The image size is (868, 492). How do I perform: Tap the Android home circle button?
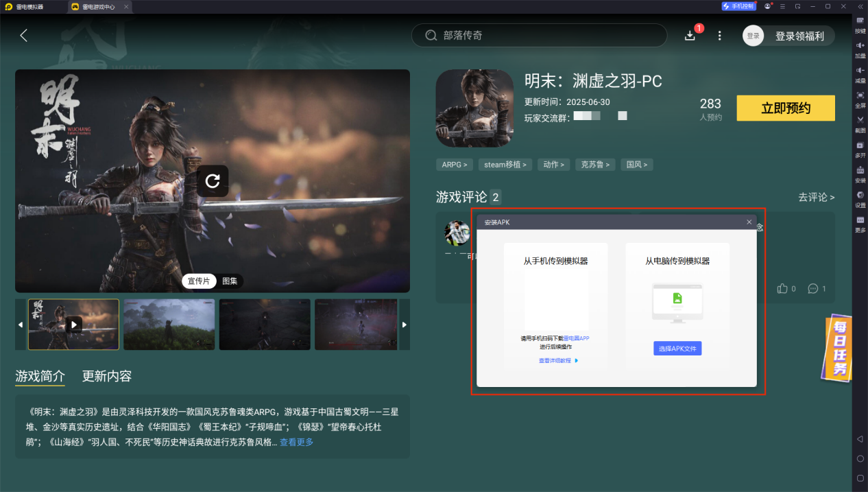click(860, 458)
